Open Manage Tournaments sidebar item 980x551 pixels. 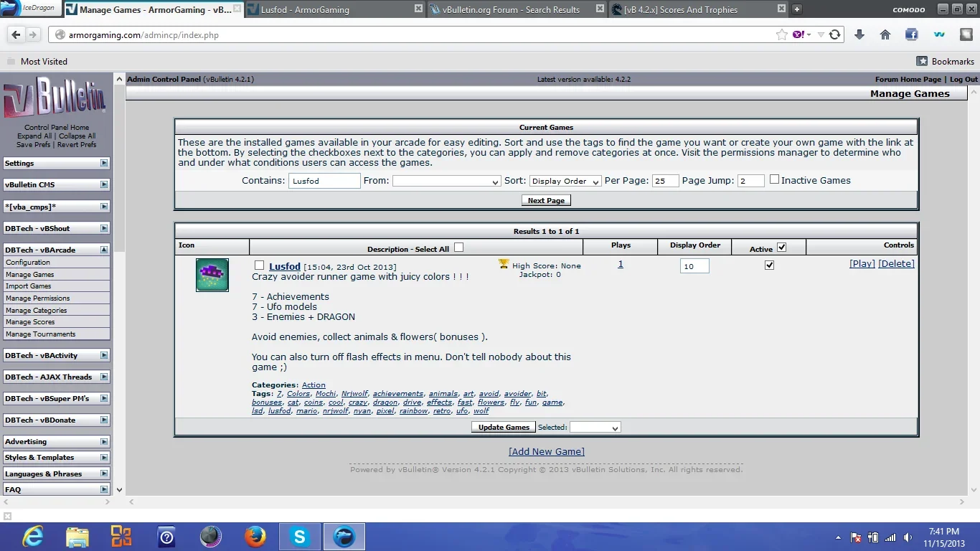click(x=57, y=334)
